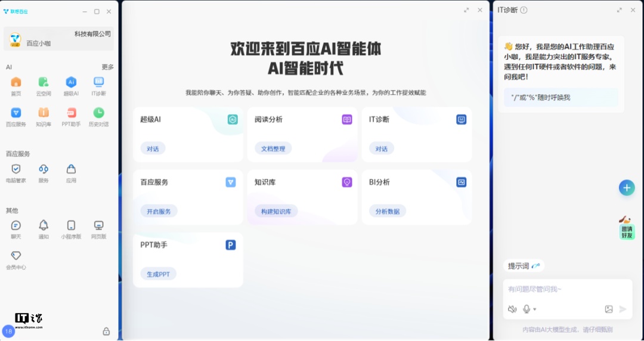
Task: Open 电脑管家 shield icon
Action: [16, 169]
